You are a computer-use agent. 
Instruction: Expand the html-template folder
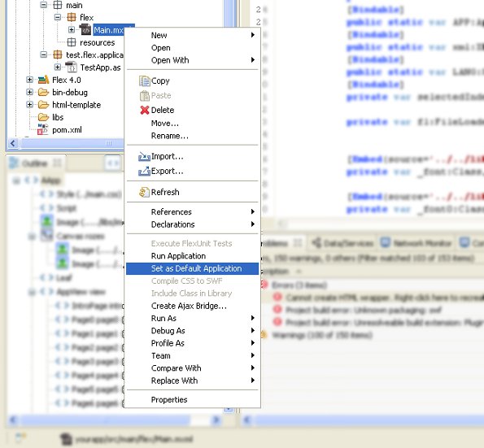point(29,105)
